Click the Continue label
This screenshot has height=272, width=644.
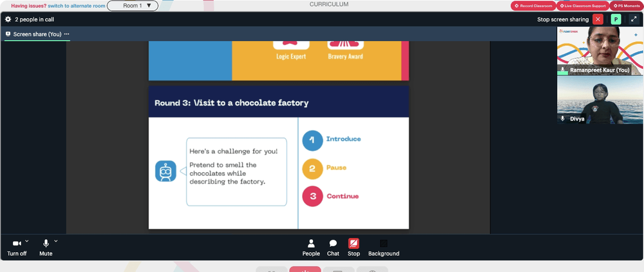tap(343, 196)
